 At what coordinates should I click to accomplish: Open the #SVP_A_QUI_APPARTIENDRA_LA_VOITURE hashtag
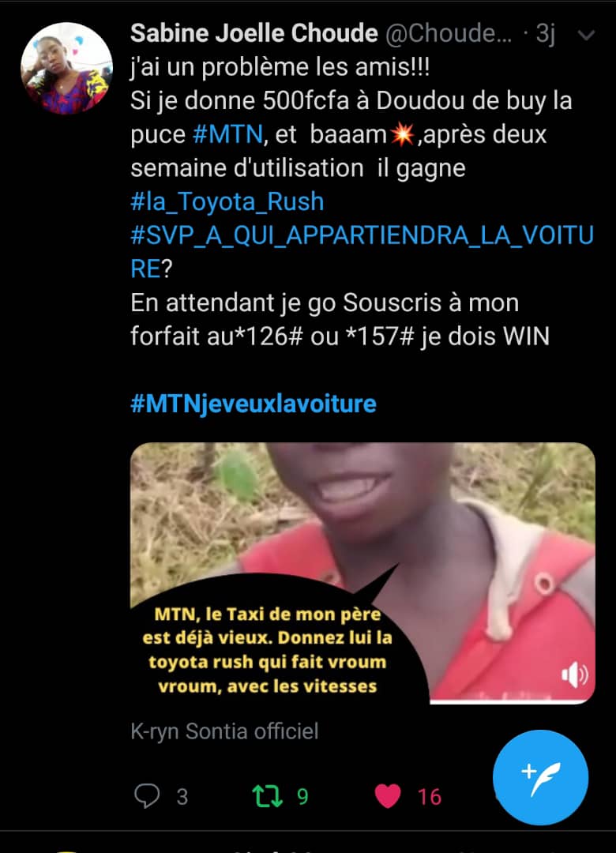pos(362,252)
